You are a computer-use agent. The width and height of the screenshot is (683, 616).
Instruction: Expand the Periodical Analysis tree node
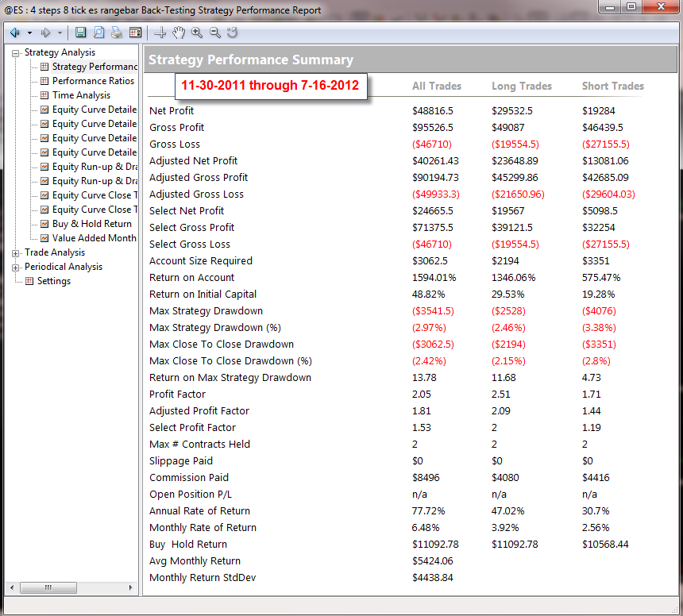pyautogui.click(x=16, y=268)
